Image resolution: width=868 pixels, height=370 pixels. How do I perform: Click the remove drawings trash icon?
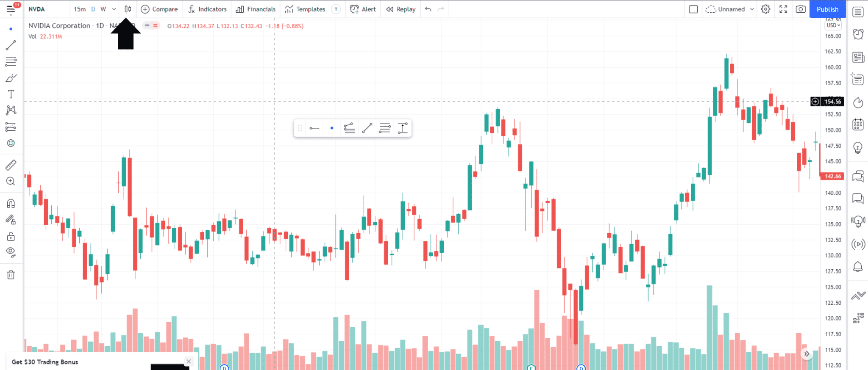pyautogui.click(x=11, y=275)
